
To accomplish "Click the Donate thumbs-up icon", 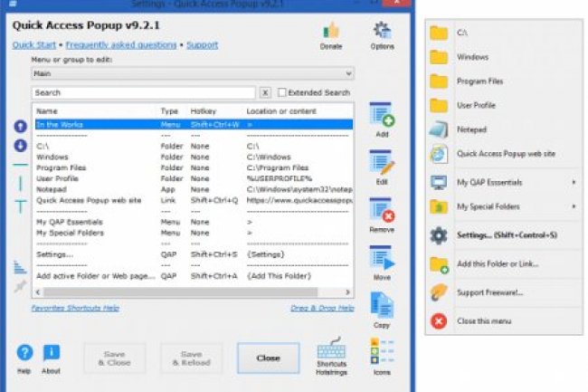I will coord(331,31).
